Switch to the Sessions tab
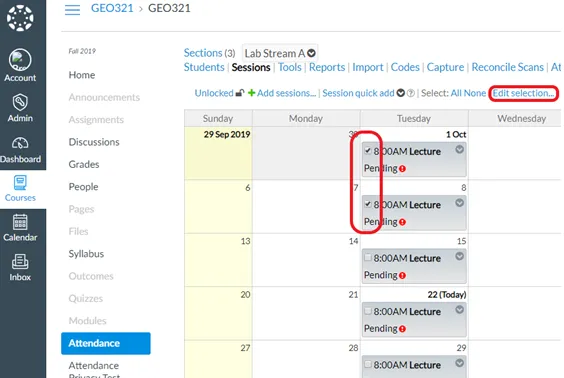 [251, 67]
